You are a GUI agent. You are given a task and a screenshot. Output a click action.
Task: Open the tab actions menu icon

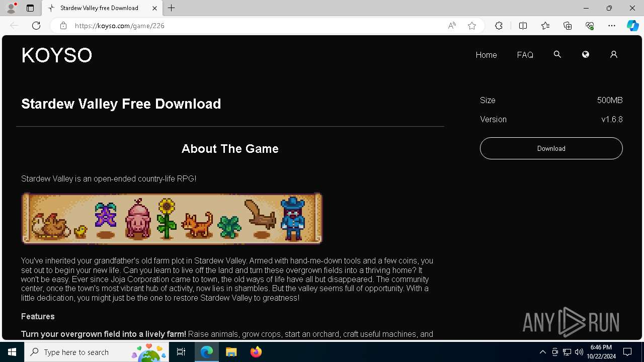click(x=30, y=8)
